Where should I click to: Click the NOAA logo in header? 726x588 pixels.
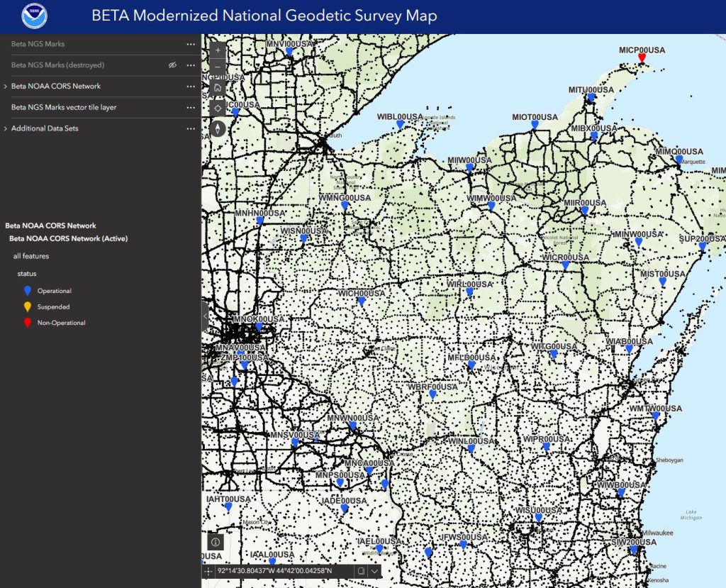tap(34, 16)
